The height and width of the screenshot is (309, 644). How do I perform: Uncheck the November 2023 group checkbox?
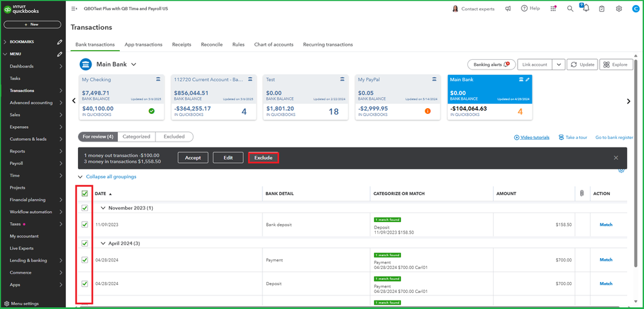click(85, 208)
